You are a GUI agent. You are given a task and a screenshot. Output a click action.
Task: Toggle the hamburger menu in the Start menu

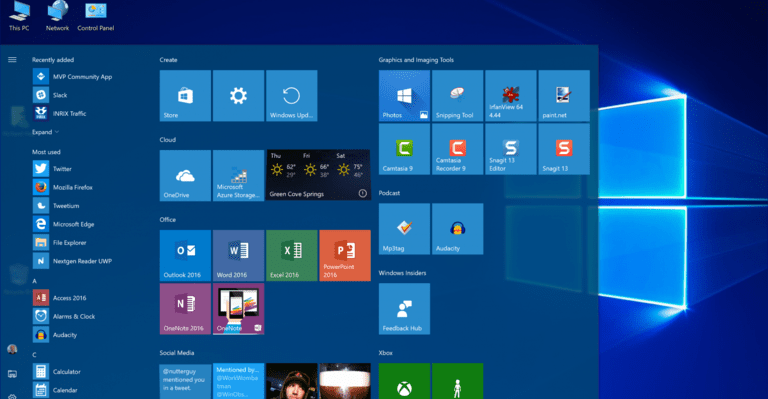click(12, 60)
